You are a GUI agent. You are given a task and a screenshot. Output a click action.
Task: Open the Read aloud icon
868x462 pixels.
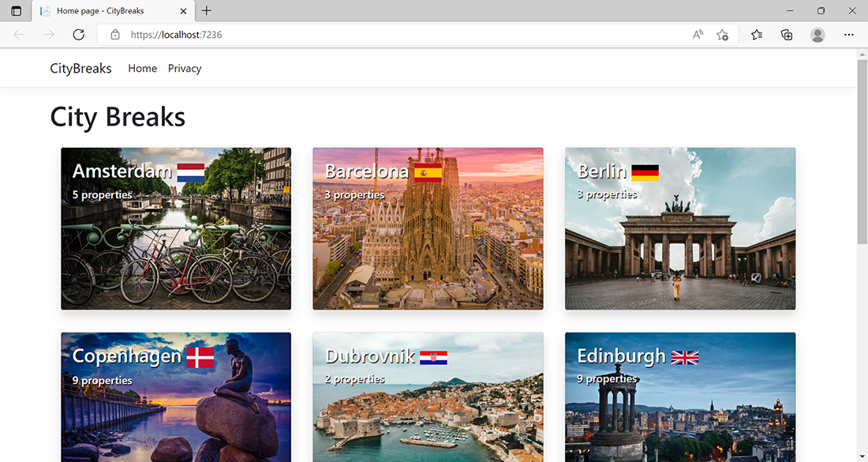tap(698, 34)
